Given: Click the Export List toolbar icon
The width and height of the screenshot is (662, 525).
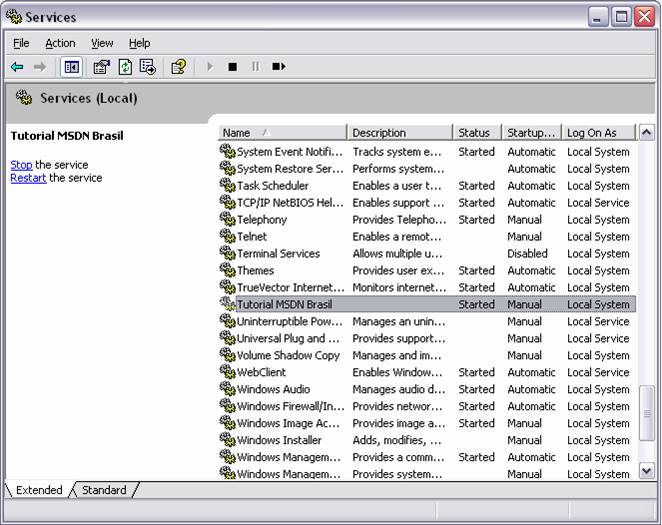Looking at the screenshot, I should (148, 67).
